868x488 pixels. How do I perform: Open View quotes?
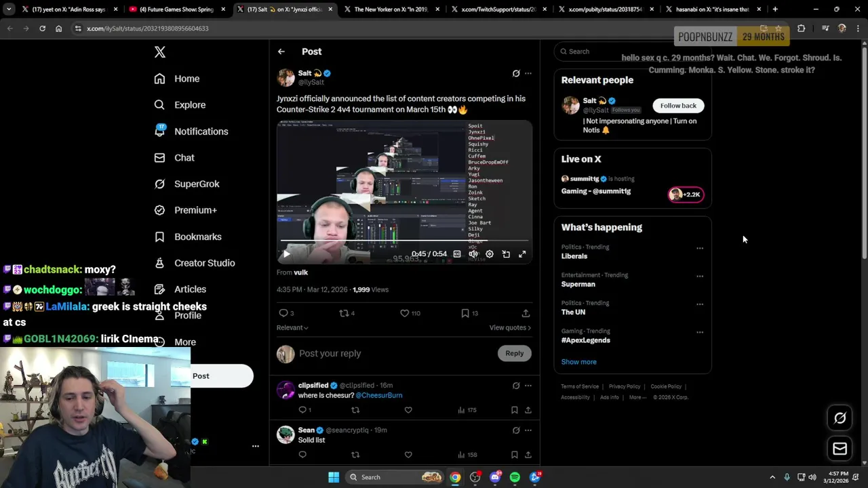510,328
